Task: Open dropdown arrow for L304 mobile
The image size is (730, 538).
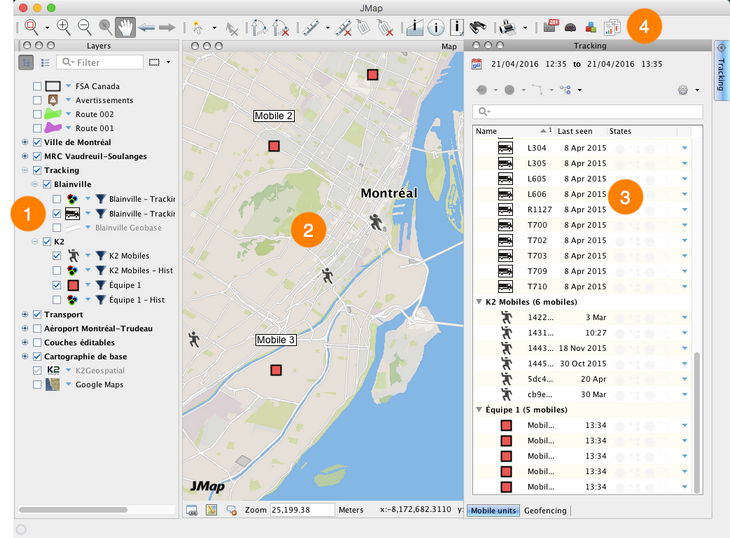Action: 684,148
